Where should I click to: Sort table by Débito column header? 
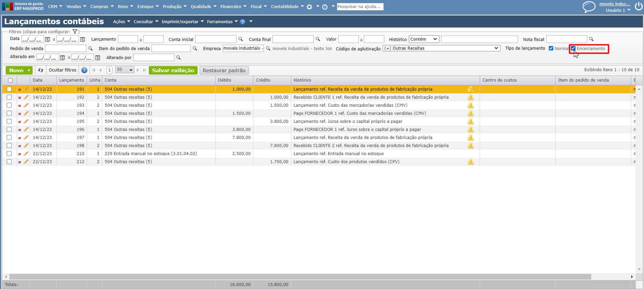(x=234, y=80)
